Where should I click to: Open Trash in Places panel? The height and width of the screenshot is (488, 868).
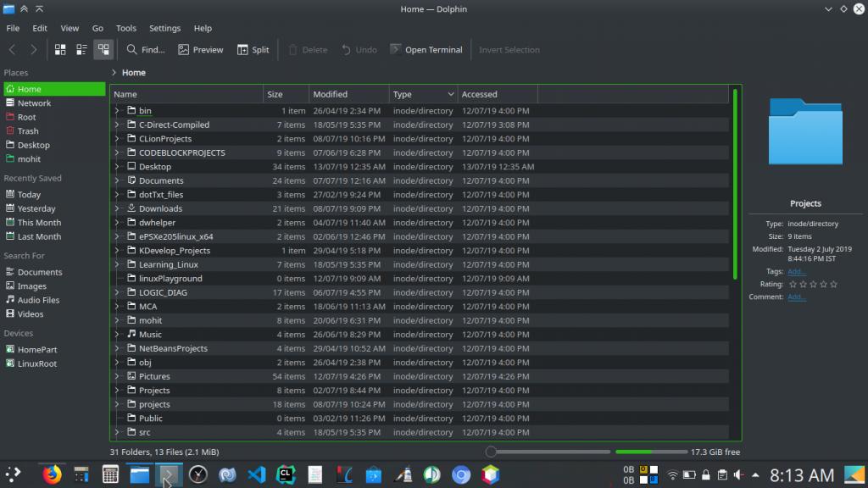coord(54,131)
